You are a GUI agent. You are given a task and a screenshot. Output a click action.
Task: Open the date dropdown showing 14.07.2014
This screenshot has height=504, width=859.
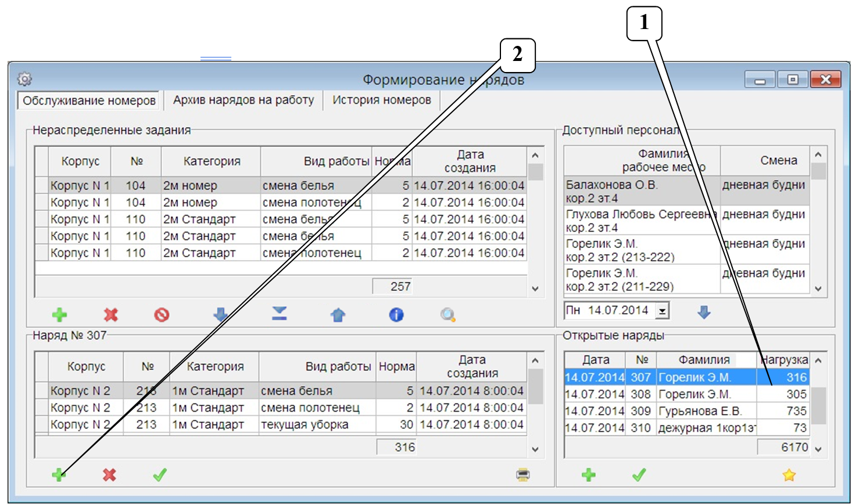coord(662,311)
